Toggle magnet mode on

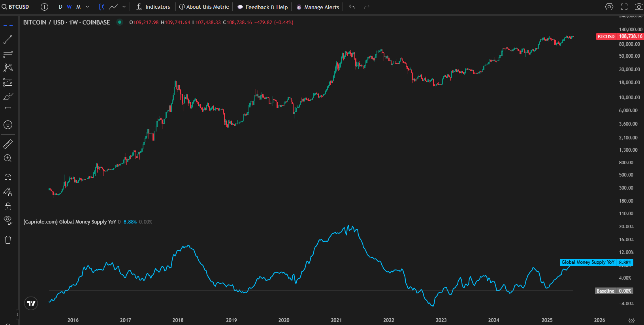pyautogui.click(x=8, y=178)
